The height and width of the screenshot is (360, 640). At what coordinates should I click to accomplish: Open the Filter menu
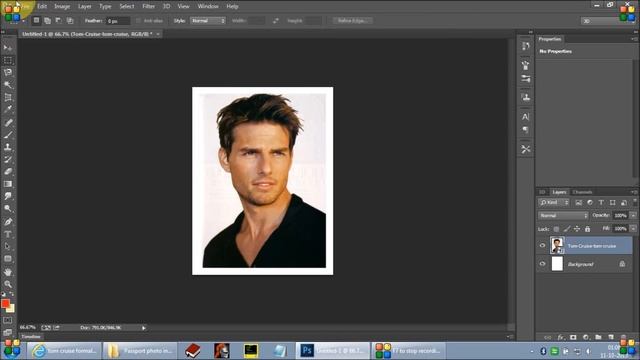coord(149,7)
